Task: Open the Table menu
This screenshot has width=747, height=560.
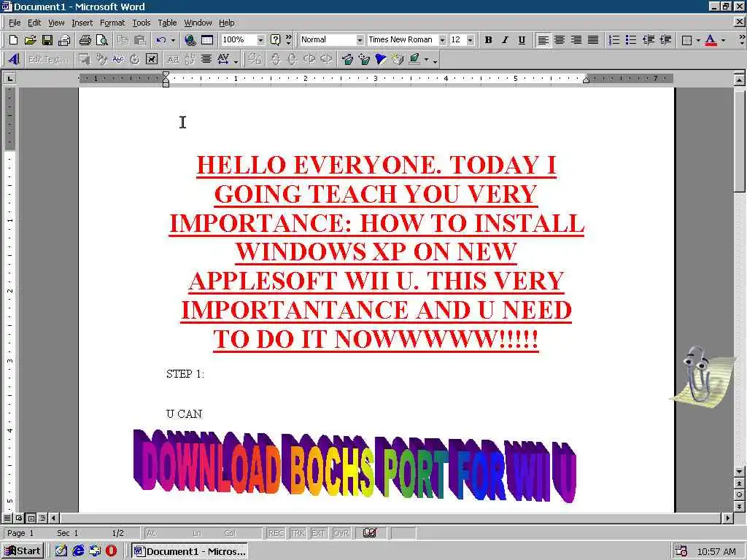Action: coord(167,23)
